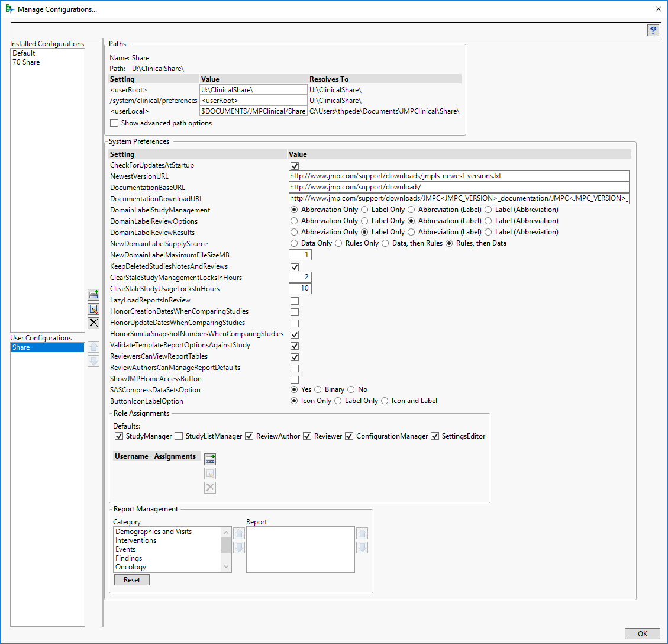
Task: Choose Icon and Label button option
Action: click(x=385, y=401)
